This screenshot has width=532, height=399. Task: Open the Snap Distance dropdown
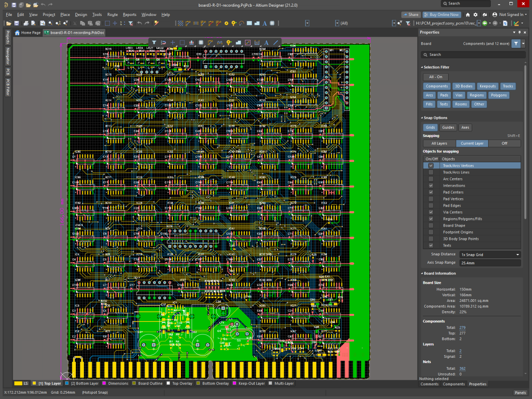(x=489, y=255)
